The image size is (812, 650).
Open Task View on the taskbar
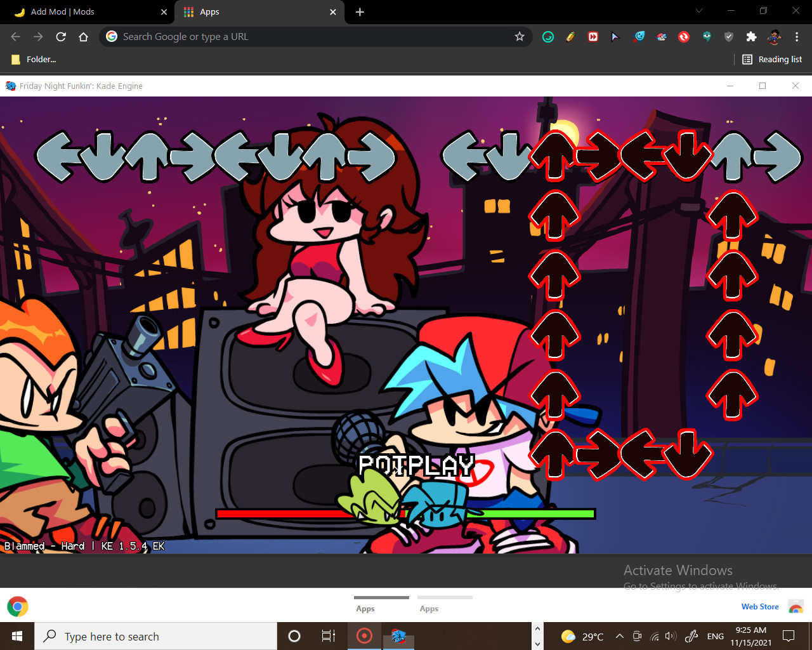pyautogui.click(x=329, y=636)
